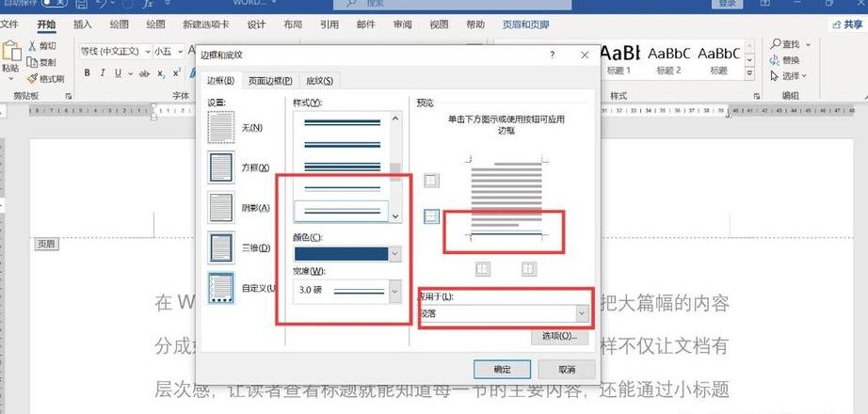Click the Replace (替换) icon
Image resolution: width=868 pixels, height=414 pixels.
click(776, 60)
